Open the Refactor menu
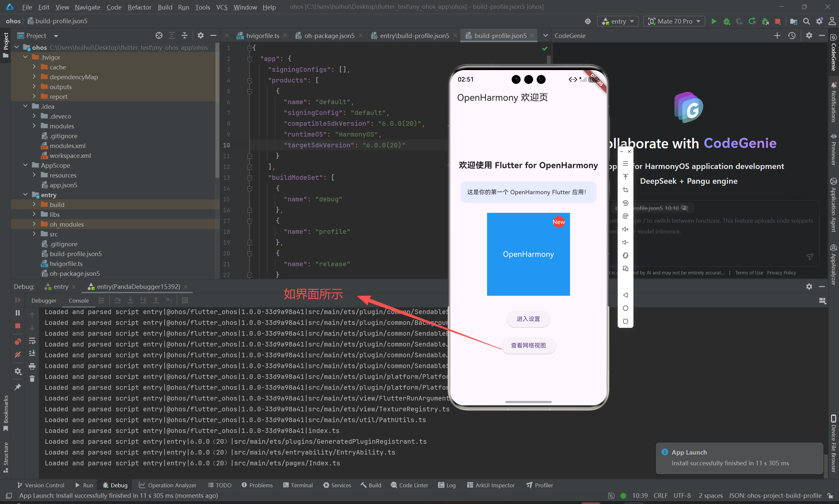Viewport: 839px width, 504px height. point(139,7)
